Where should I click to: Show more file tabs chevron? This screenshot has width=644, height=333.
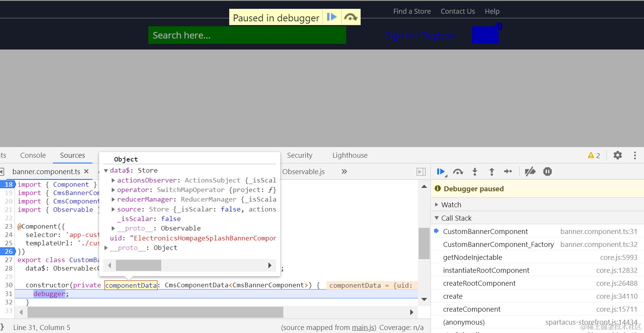[x=344, y=171]
